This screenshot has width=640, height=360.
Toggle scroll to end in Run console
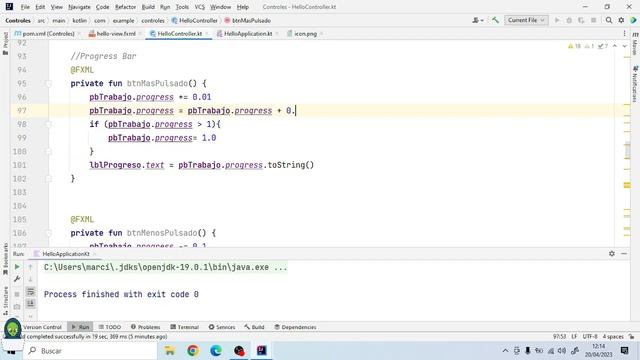point(30,304)
